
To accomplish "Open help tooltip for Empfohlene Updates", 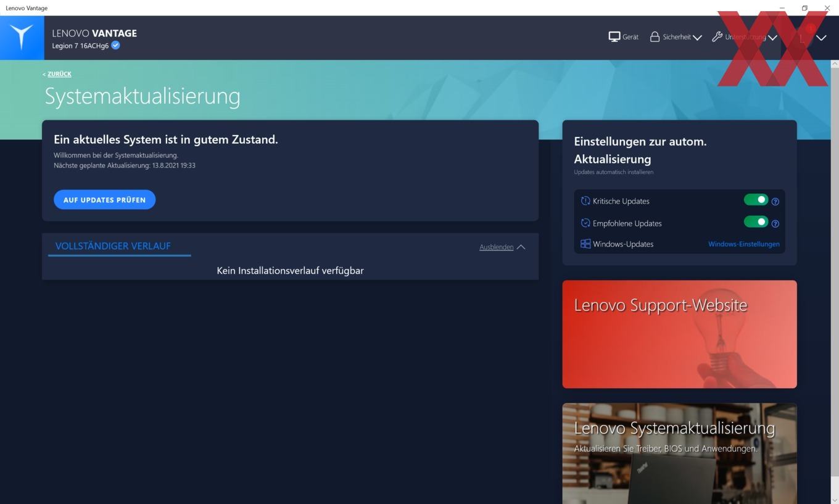I will (x=775, y=224).
